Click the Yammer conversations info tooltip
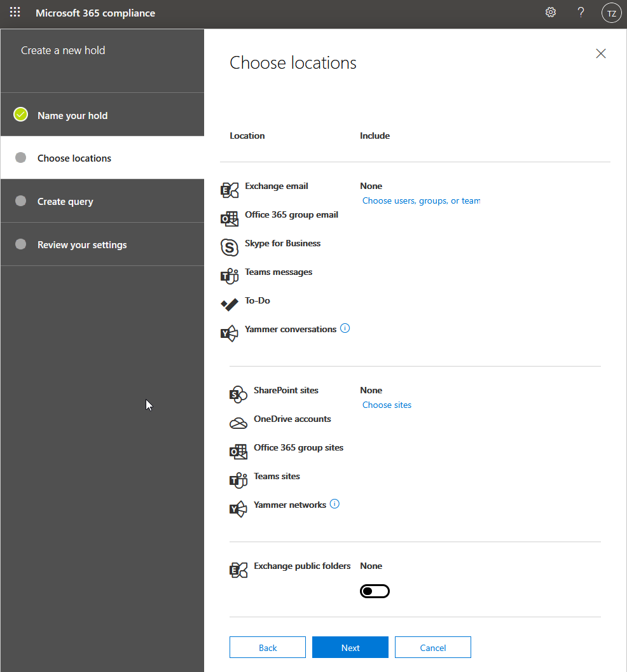 pos(345,328)
